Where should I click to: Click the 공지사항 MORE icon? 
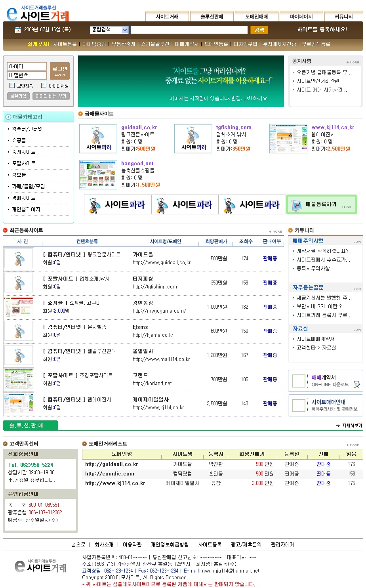click(x=353, y=62)
